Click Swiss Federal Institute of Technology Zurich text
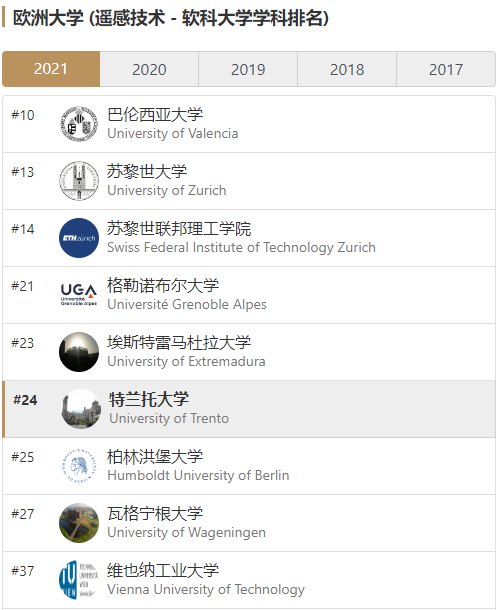Screen dimensions: 502x610 pos(241,247)
